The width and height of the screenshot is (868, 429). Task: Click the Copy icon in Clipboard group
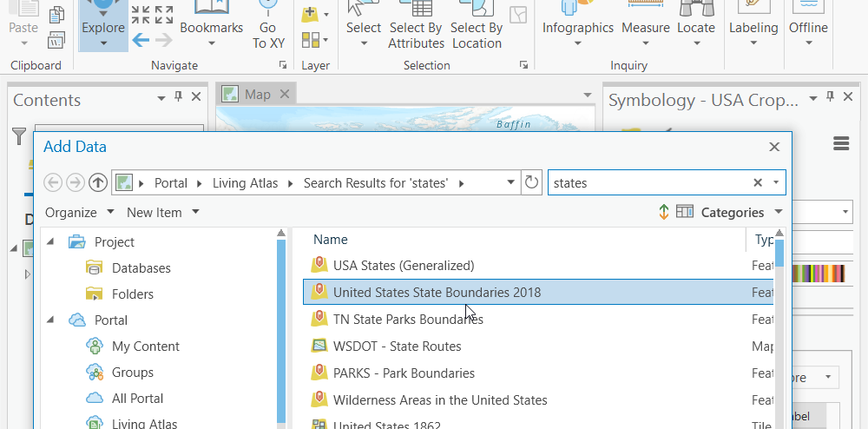point(57,15)
